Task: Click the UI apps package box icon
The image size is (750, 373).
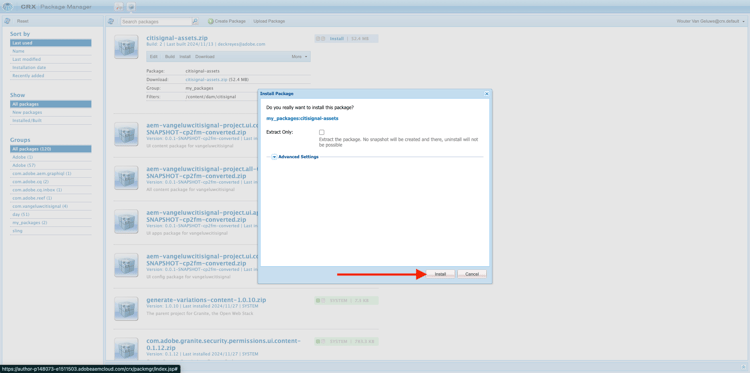Action: pos(126,221)
